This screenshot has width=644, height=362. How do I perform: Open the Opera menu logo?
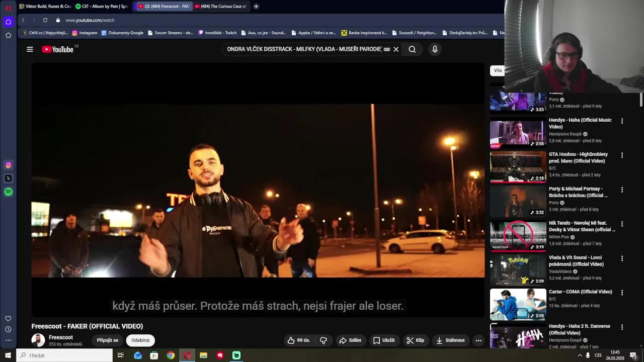click(x=8, y=8)
